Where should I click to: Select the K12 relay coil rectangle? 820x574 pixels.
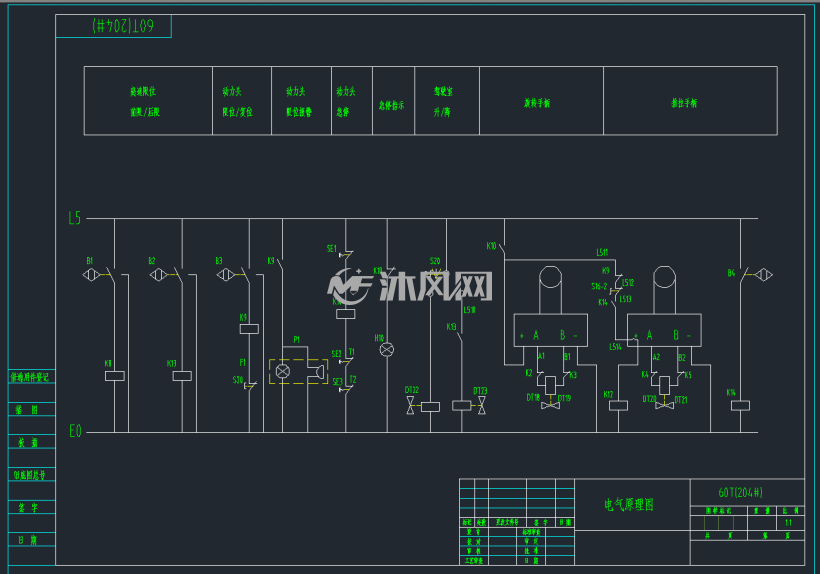pyautogui.click(x=618, y=405)
